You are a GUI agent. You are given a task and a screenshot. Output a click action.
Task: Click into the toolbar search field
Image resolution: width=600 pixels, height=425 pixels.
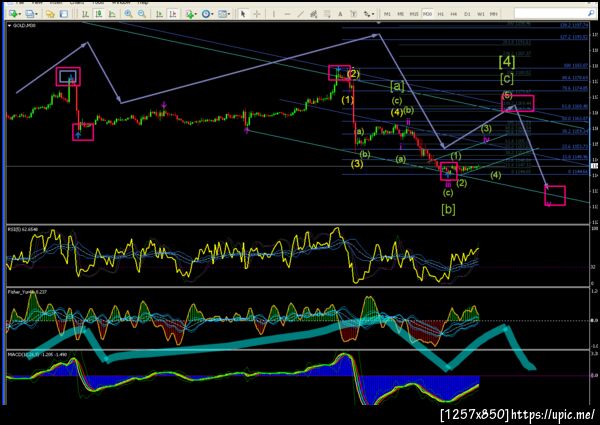point(551,13)
